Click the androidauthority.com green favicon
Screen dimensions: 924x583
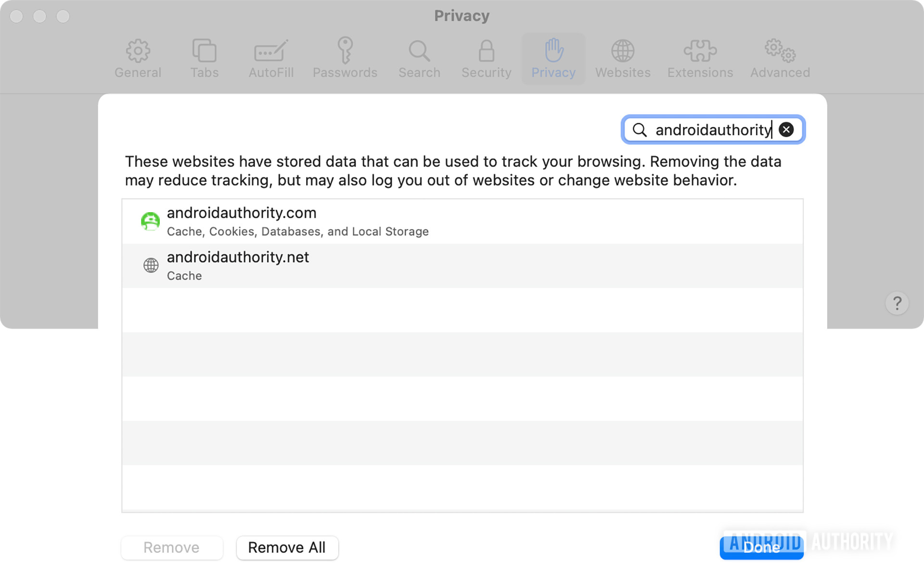[150, 221]
